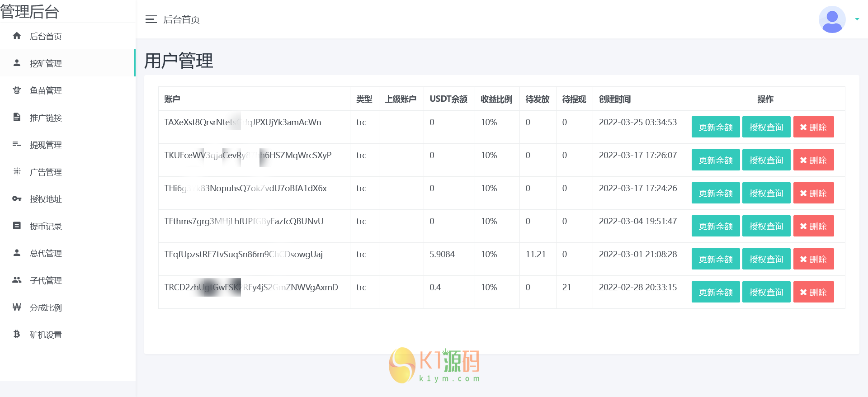Click 授权查询 for the TKUFceWV account
Viewport: 868px width, 397px height.
pos(766,160)
